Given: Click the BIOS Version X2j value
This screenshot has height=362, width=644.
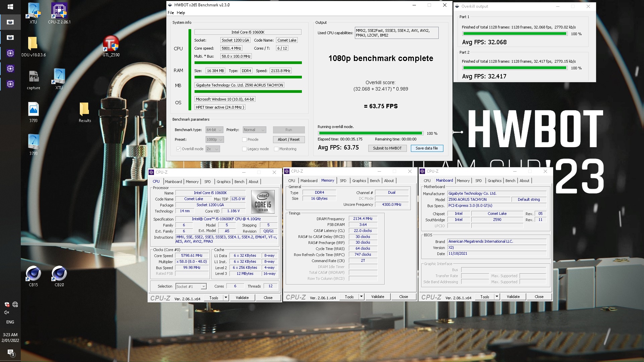Looking at the screenshot, I should coord(497,248).
